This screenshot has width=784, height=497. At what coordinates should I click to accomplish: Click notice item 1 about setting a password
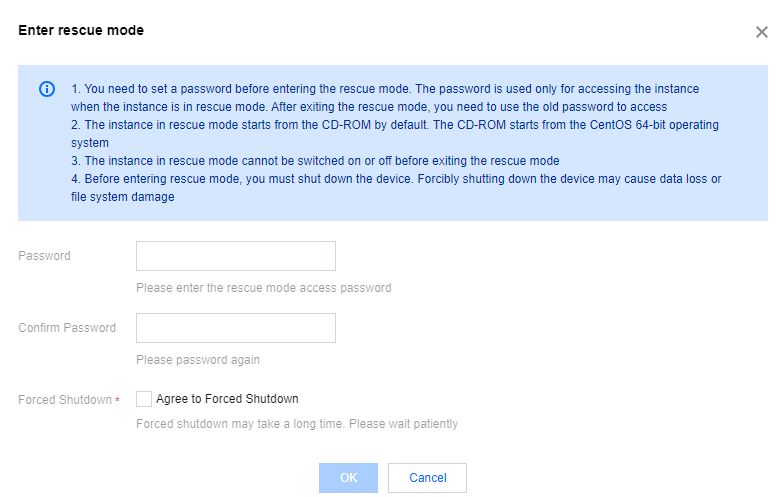[385, 98]
